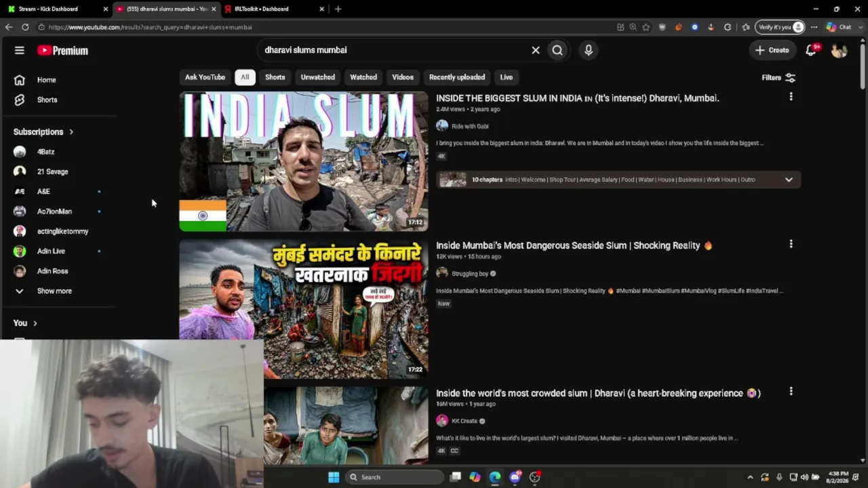
Task: Open the browser extensions puzzle icon
Action: coord(728,27)
